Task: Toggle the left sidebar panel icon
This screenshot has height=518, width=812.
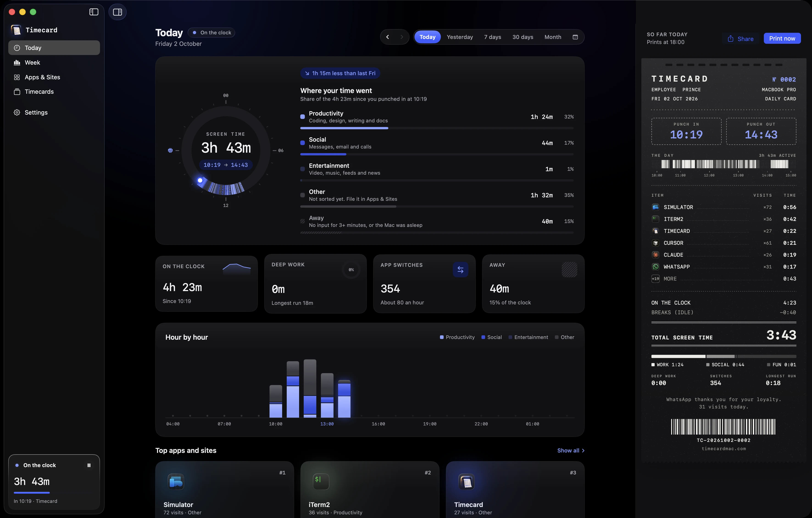Action: point(94,12)
